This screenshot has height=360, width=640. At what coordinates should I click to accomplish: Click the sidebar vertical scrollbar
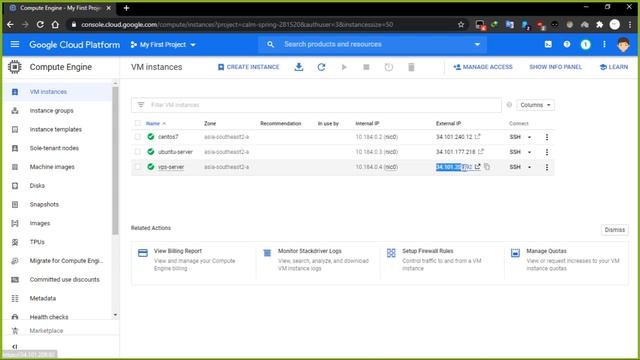pyautogui.click(x=115, y=161)
